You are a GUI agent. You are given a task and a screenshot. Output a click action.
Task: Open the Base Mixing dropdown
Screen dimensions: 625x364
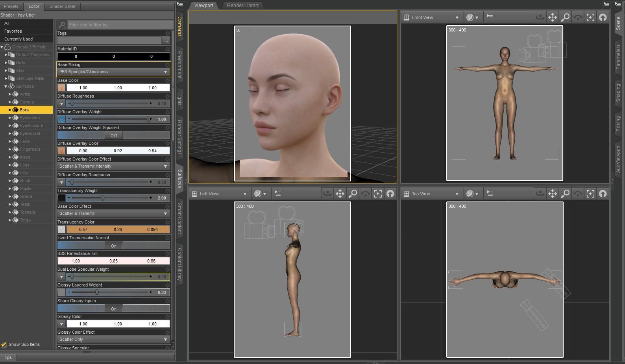pos(113,72)
